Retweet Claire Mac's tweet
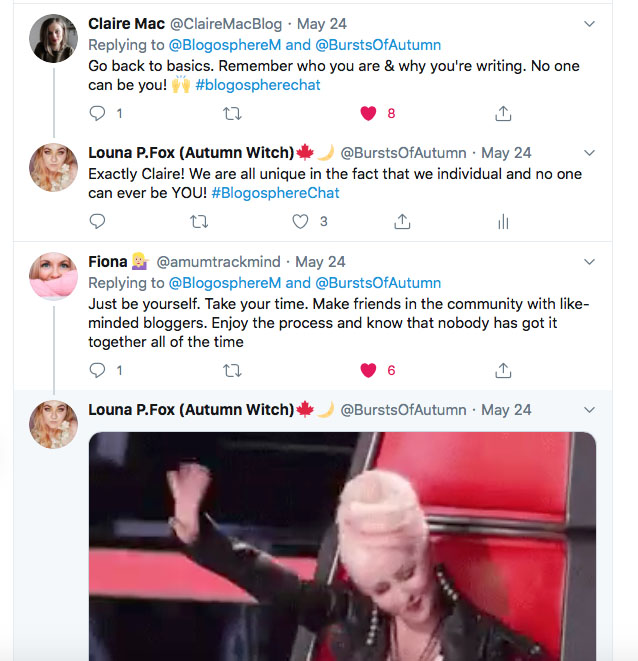 click(233, 113)
